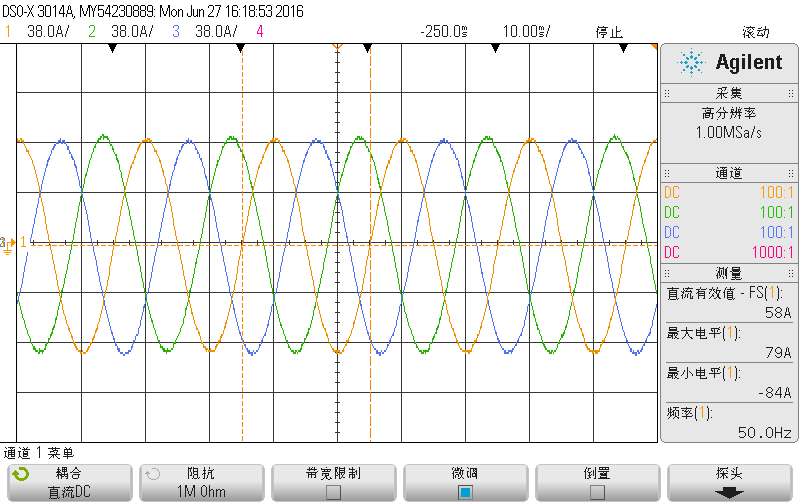
Task: Click the 10.00ms time base readout
Action: coord(525,31)
